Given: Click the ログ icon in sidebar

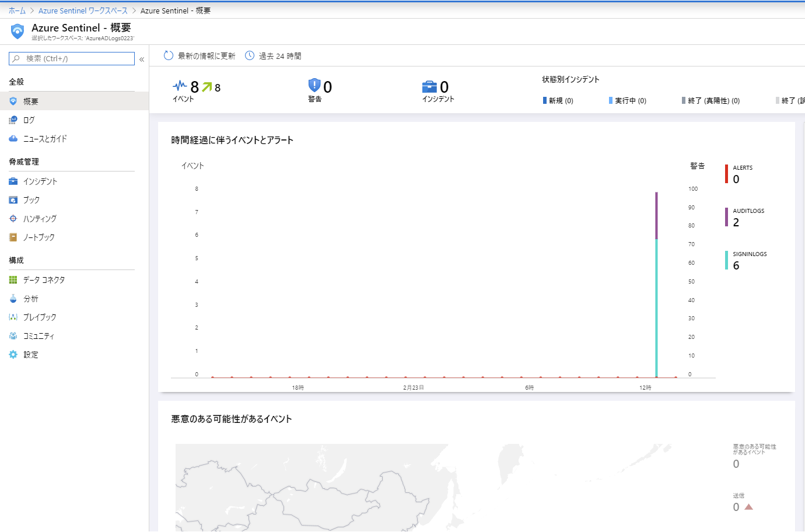Looking at the screenshot, I should pyautogui.click(x=13, y=120).
